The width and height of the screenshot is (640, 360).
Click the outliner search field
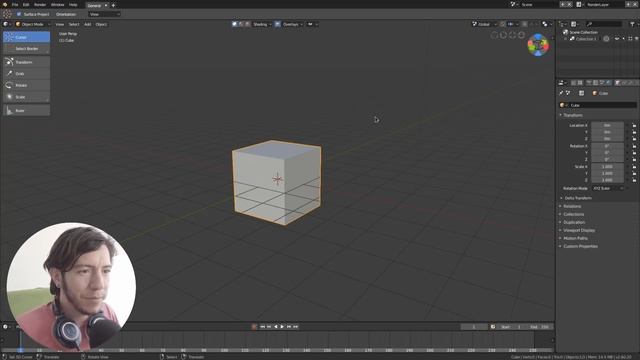coord(604,24)
